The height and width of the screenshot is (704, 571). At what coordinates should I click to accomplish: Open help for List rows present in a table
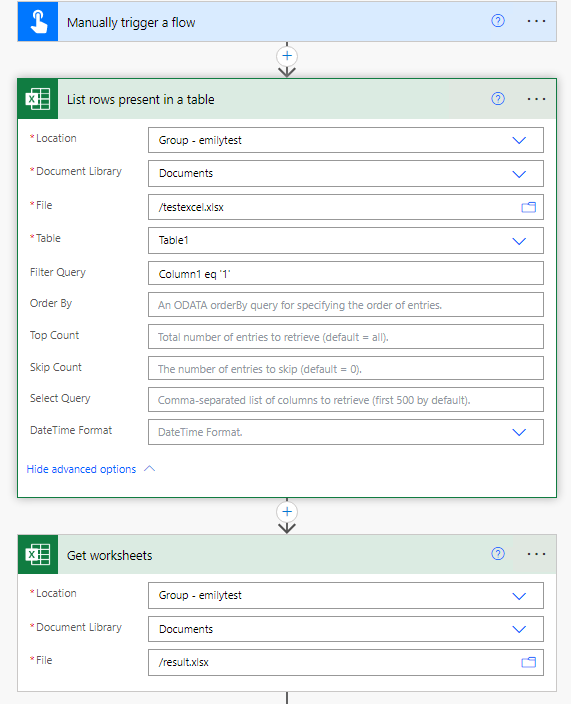pyautogui.click(x=498, y=98)
